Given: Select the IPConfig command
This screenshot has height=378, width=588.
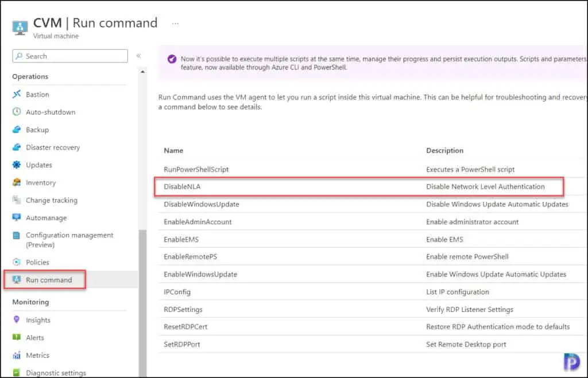Looking at the screenshot, I should pyautogui.click(x=177, y=292).
